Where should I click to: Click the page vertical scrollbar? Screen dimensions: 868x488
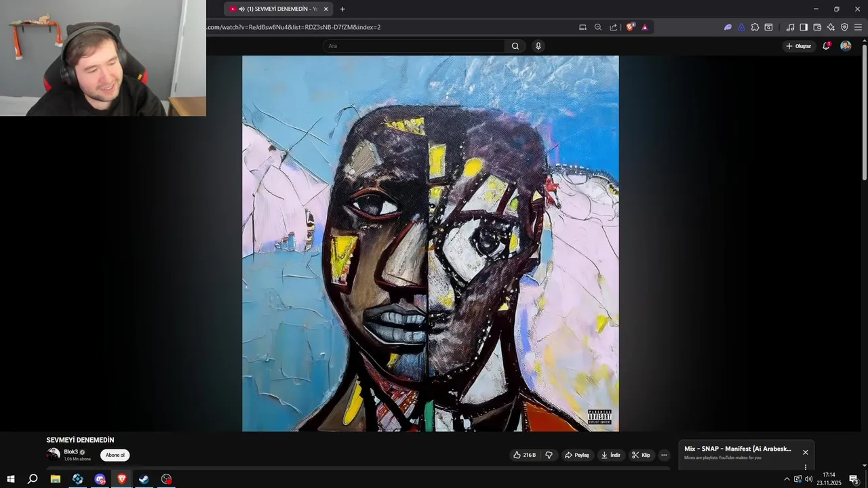click(x=864, y=112)
